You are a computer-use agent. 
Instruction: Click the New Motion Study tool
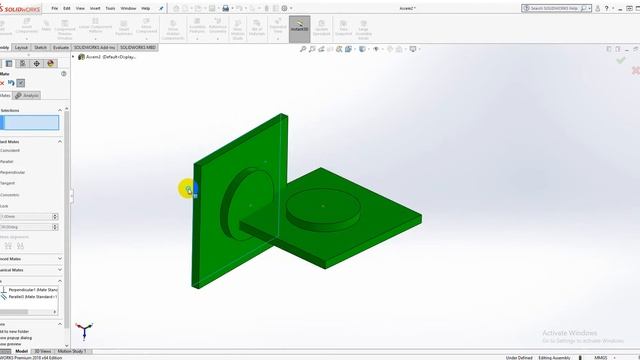[x=238, y=29]
